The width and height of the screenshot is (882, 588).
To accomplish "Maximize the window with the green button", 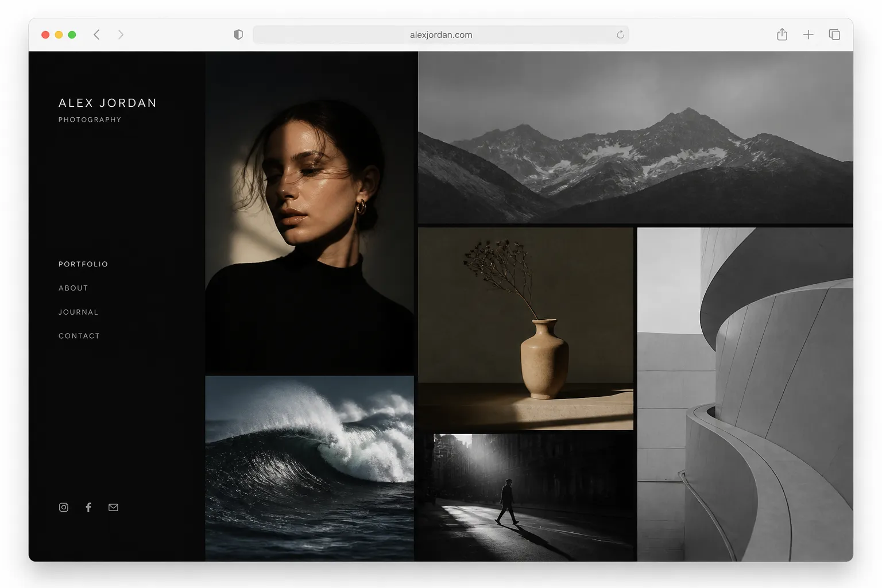I will pos(72,34).
